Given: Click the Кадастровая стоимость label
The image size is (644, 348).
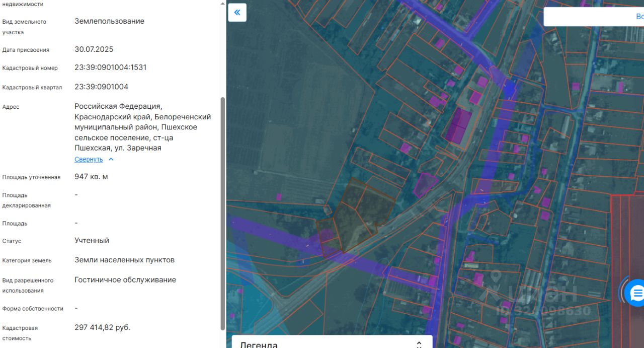Looking at the screenshot, I should [x=20, y=333].
